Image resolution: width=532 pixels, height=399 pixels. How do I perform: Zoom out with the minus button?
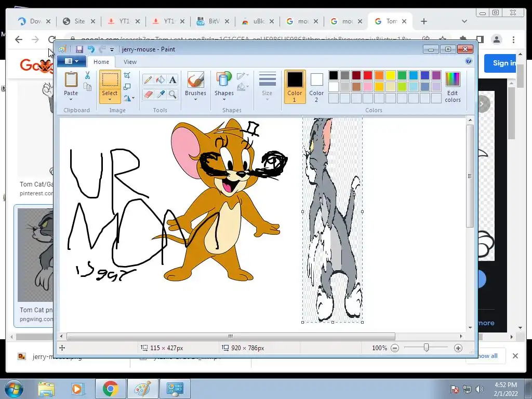point(395,348)
